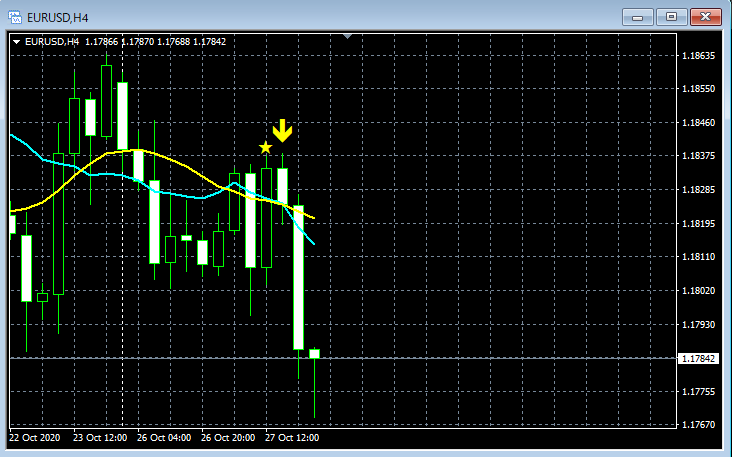Click the 1.17930 price scale label

pyautogui.click(x=698, y=324)
